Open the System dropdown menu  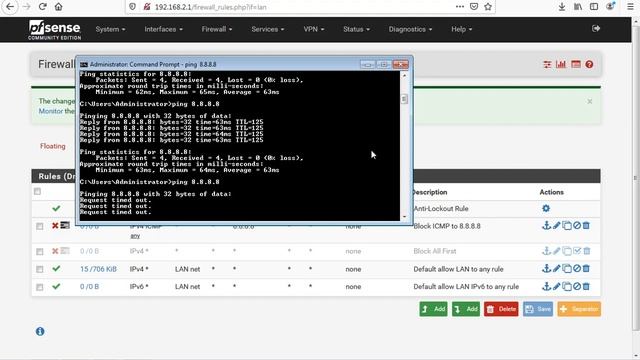[x=110, y=29]
